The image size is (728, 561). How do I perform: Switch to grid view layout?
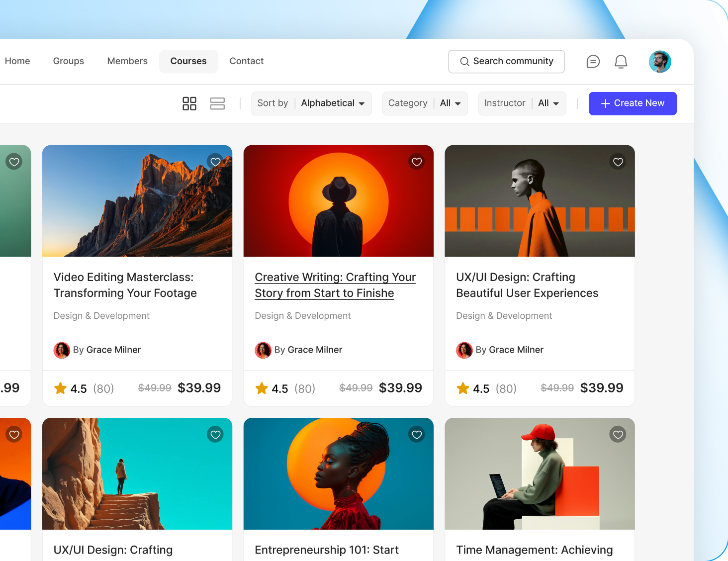tap(189, 103)
